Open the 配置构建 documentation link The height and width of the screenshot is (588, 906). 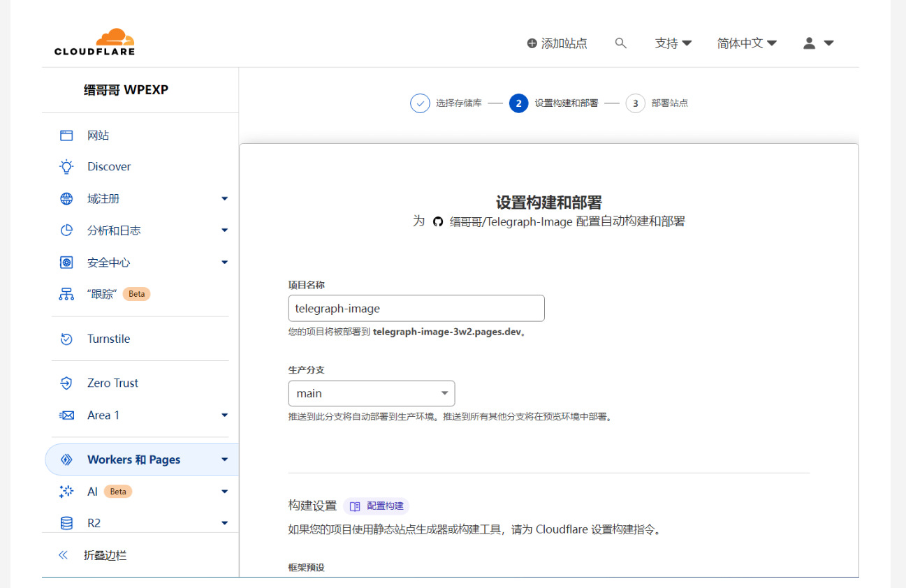point(377,506)
